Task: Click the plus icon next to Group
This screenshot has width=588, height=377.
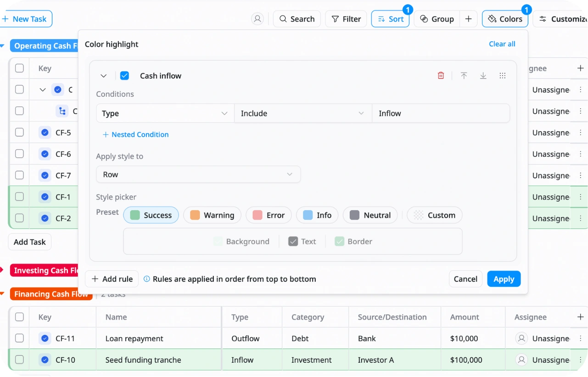Action: point(468,19)
